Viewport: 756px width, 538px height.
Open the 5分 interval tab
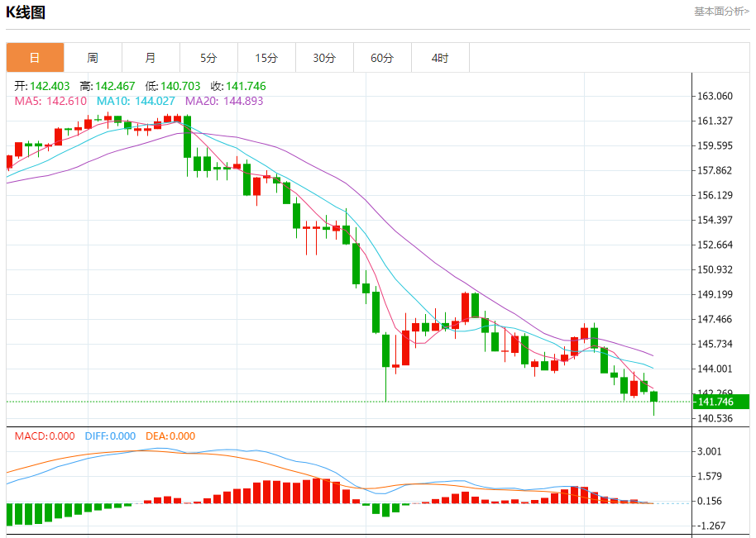pos(208,58)
